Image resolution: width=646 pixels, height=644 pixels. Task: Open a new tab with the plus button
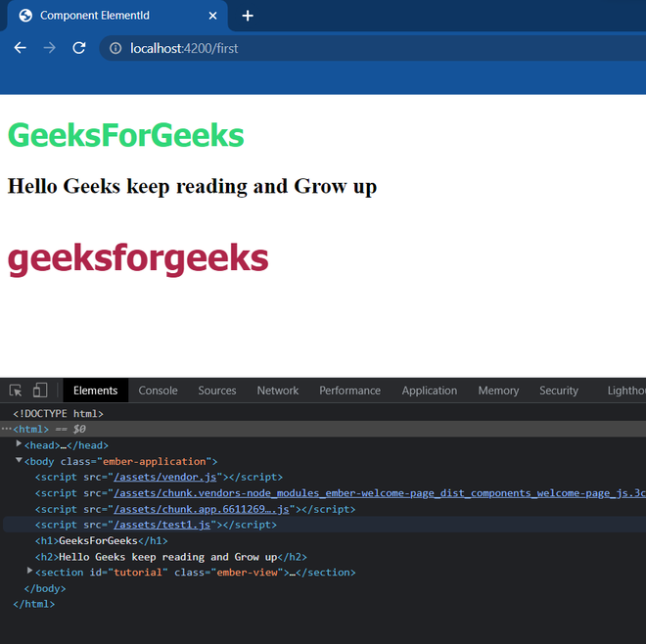[x=248, y=16]
